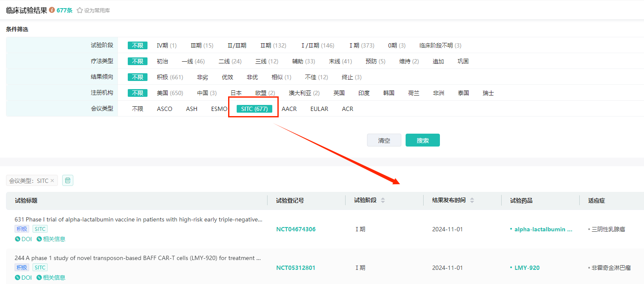Click the 不限 option in 会议类型 row
Image resolution: width=644 pixels, height=284 pixels.
(x=138, y=109)
